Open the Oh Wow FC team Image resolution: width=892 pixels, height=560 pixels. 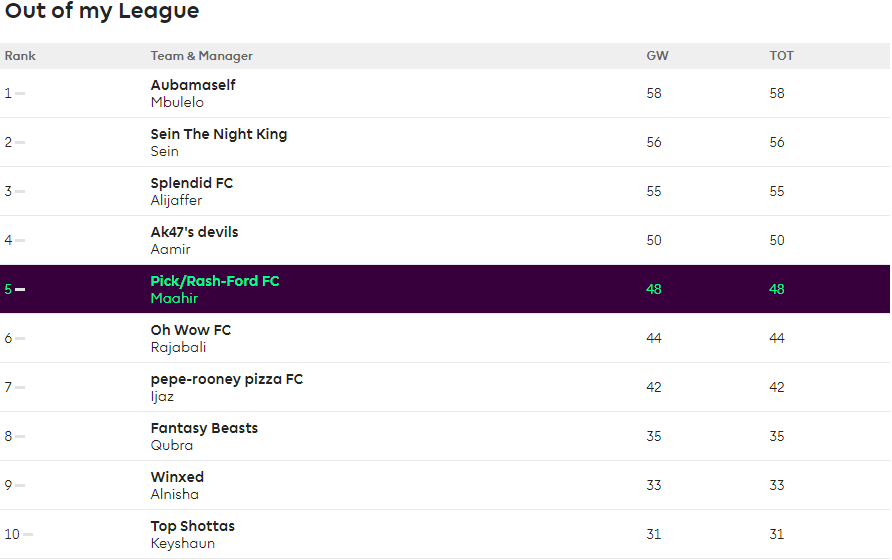190,330
